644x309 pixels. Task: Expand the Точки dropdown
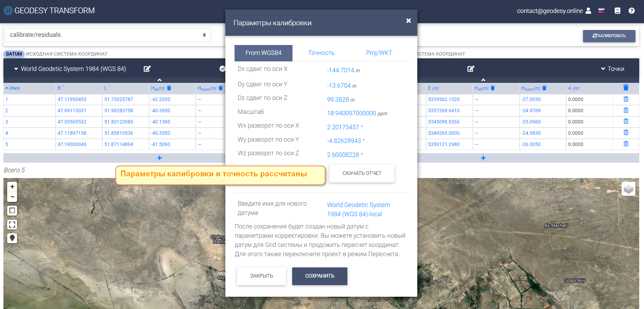tap(612, 69)
